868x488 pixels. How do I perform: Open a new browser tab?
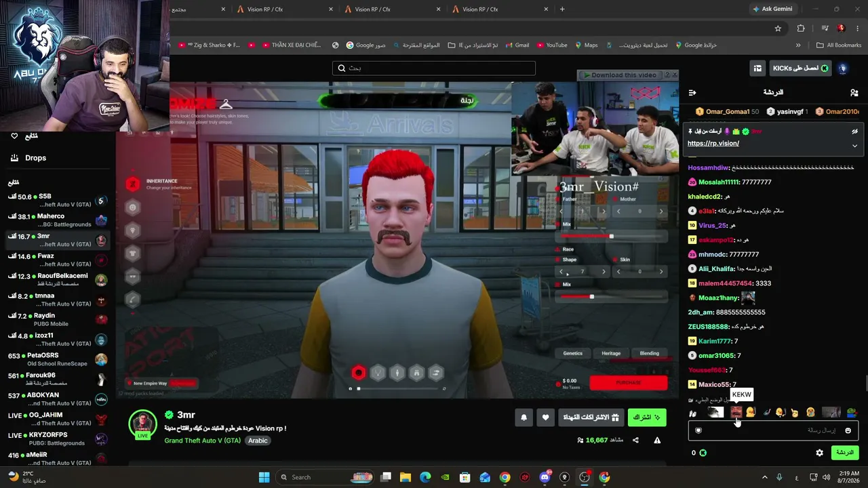562,9
